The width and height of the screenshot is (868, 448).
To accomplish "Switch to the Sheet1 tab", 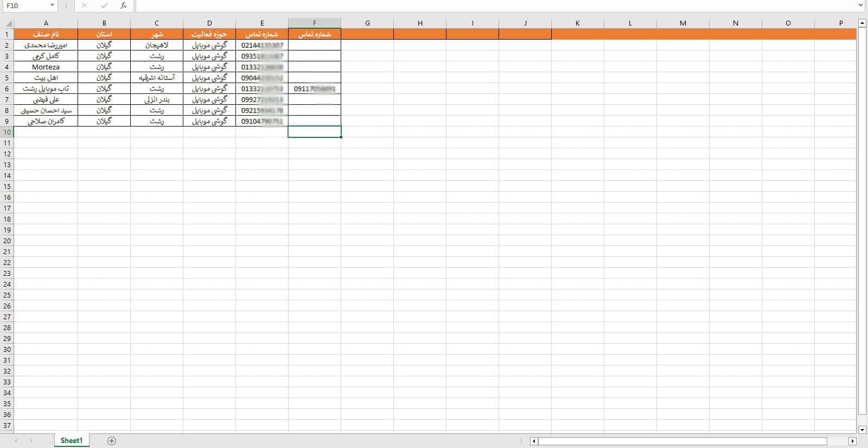I will [72, 441].
